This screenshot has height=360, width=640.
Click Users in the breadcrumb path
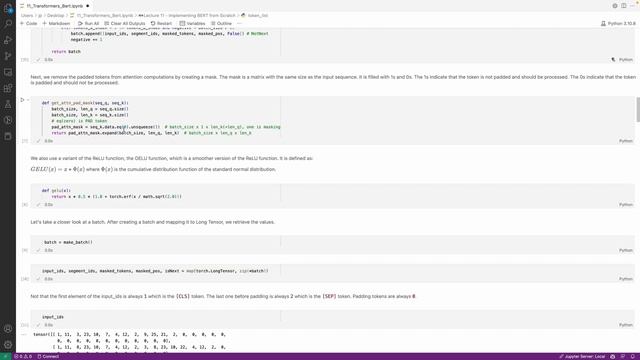point(27,16)
